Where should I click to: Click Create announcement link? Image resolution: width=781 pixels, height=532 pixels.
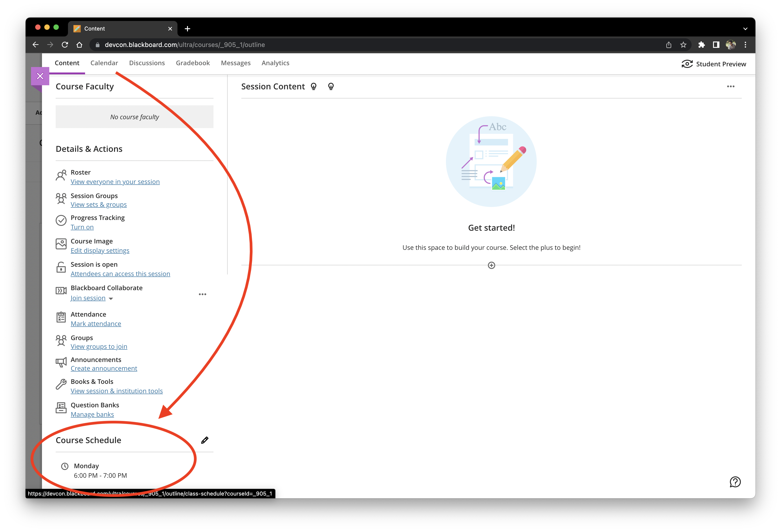(x=104, y=368)
